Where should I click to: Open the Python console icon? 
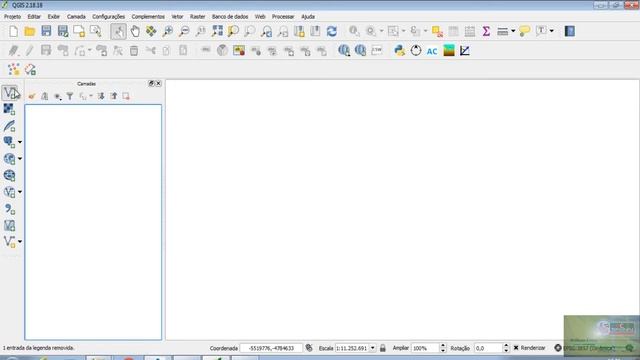click(399, 51)
